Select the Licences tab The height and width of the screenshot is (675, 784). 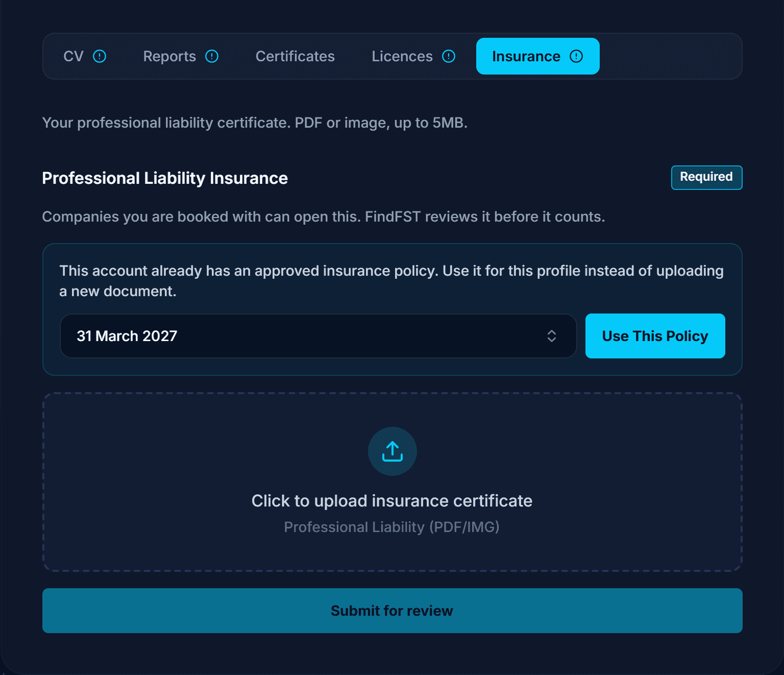tap(413, 56)
